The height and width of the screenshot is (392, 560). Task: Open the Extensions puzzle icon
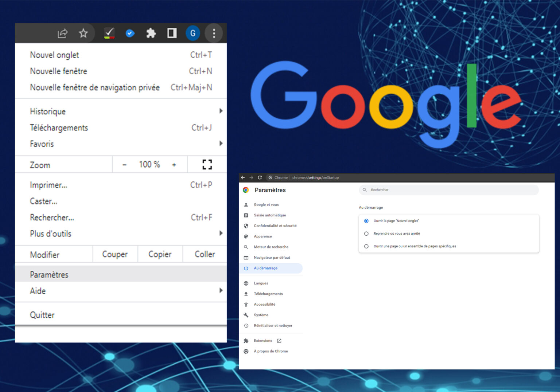point(151,34)
